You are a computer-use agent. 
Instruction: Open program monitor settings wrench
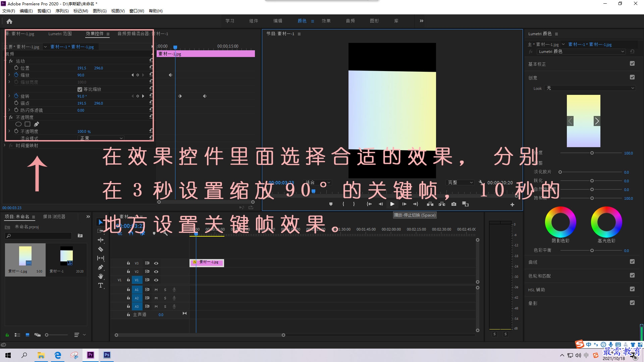pos(481,182)
